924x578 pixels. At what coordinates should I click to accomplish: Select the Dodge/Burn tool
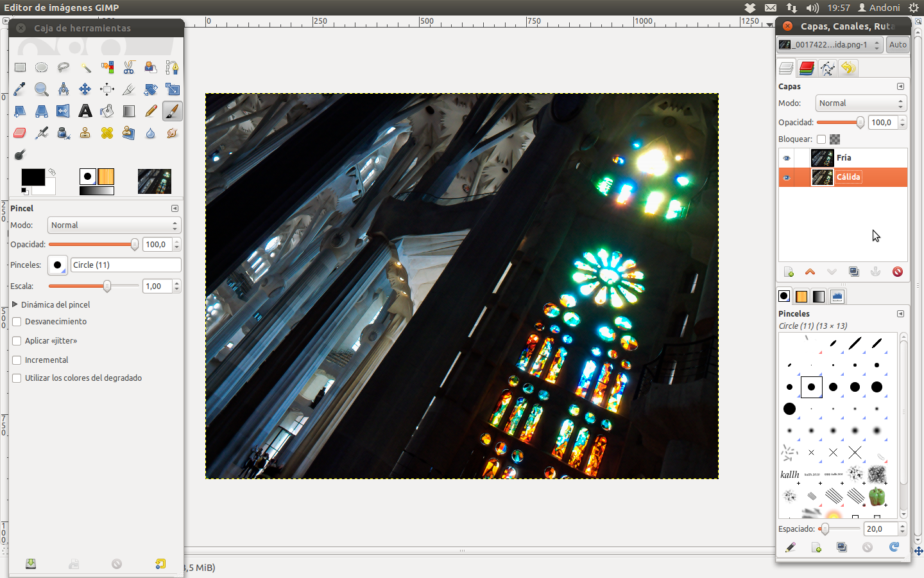[20, 155]
